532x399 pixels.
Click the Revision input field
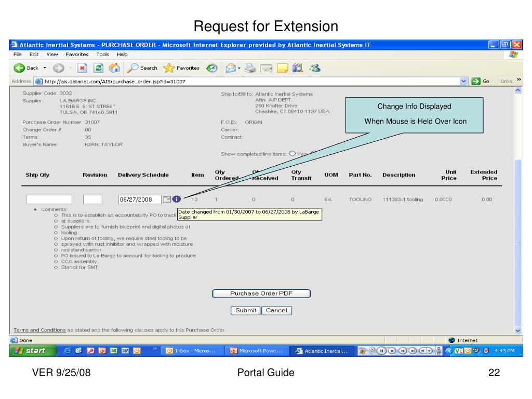(92, 199)
